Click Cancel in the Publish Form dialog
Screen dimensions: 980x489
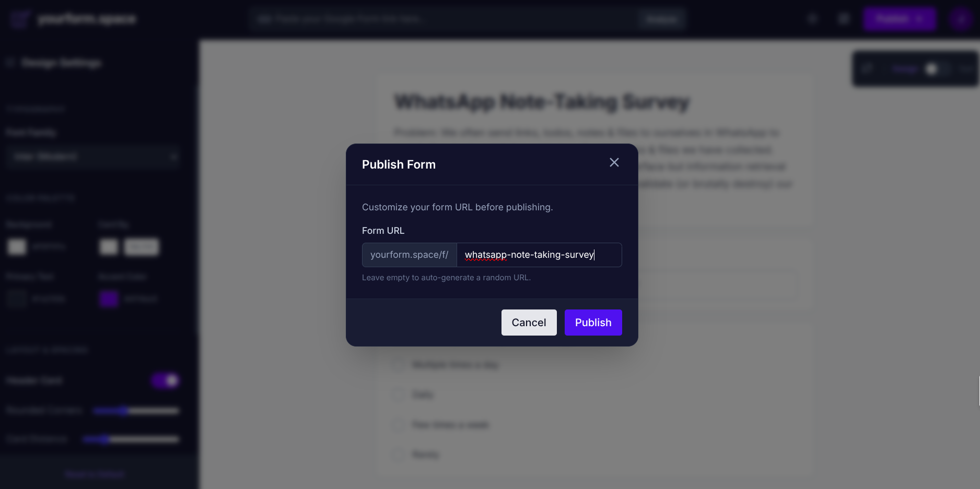click(529, 323)
